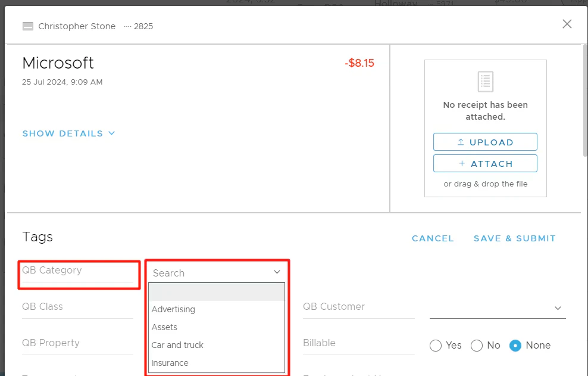Click the Billable label
This screenshot has height=376, width=588.
coord(319,343)
